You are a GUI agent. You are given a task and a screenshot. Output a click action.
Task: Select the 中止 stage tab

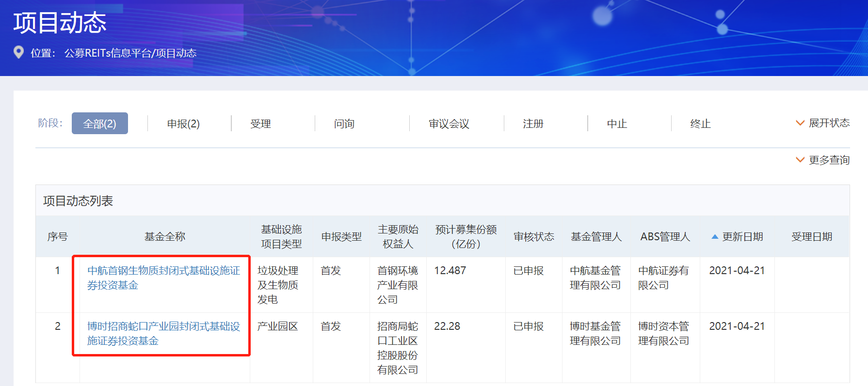pyautogui.click(x=617, y=124)
